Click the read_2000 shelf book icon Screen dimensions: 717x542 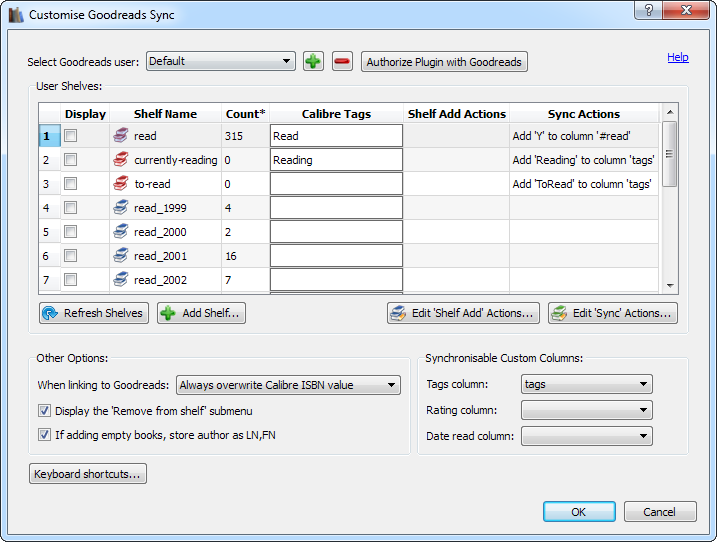click(121, 231)
